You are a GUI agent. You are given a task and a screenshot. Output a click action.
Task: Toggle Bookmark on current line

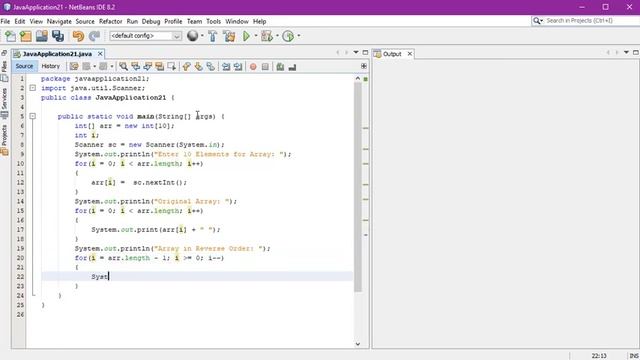211,67
